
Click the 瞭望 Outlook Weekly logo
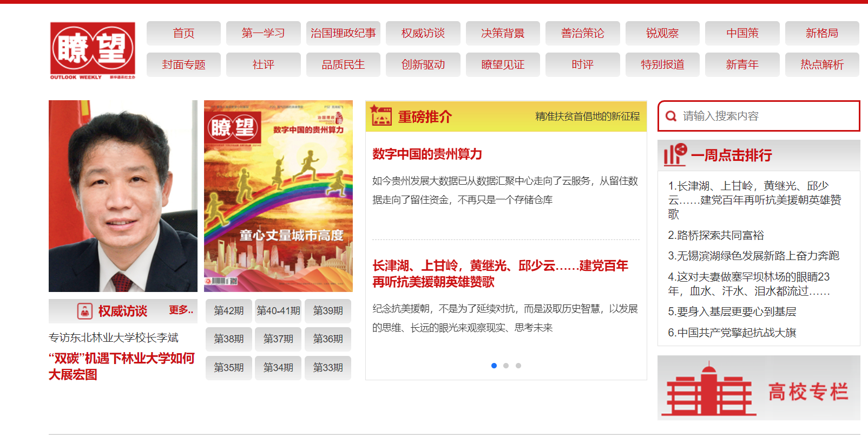93,50
